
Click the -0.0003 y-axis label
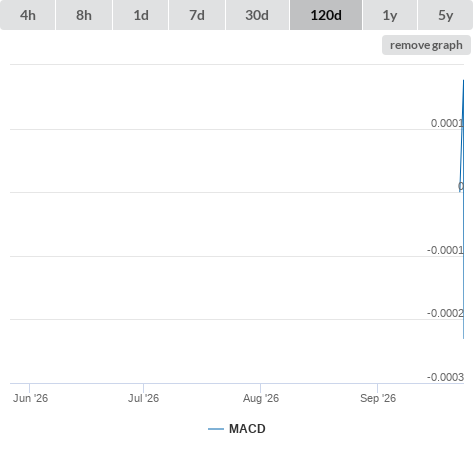point(445,377)
